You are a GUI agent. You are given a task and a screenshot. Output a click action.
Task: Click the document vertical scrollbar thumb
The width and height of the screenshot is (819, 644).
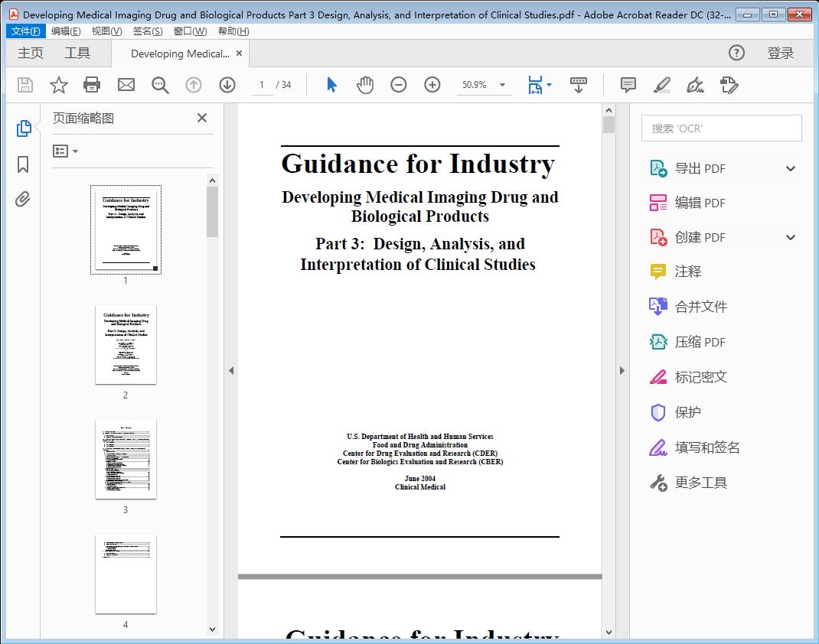609,125
